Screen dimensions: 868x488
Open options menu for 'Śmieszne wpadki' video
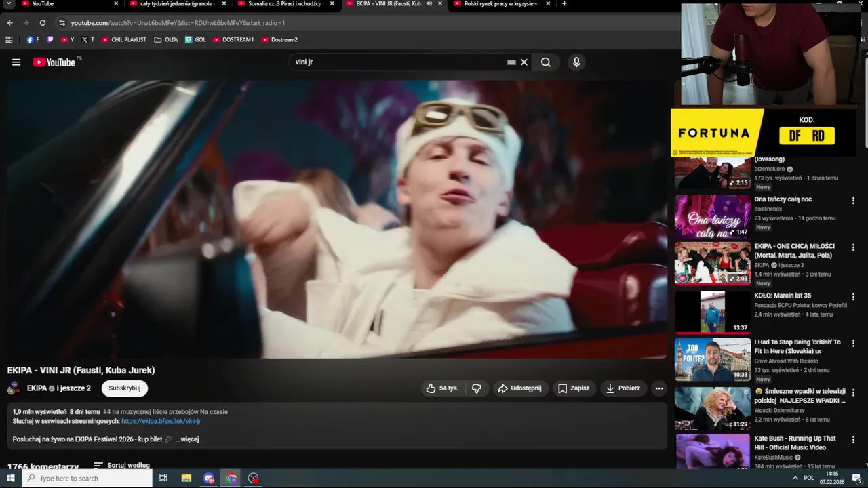(x=853, y=392)
